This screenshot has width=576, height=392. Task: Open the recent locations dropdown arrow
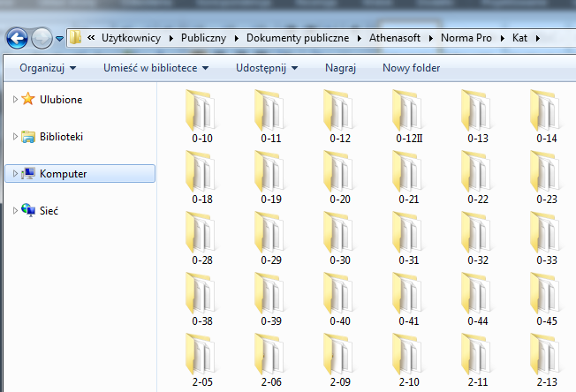[x=59, y=39]
